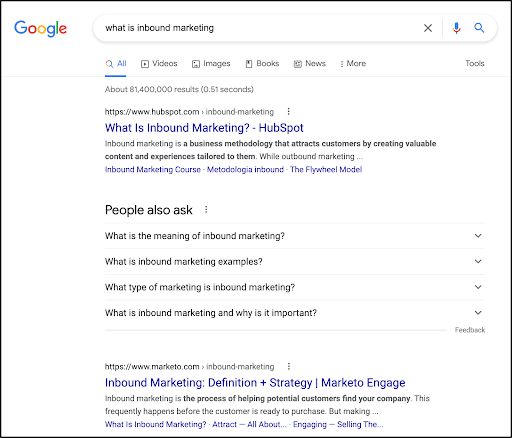Image resolution: width=512 pixels, height=438 pixels.
Task: Open the Inbound Marketing Course sitelink
Action: point(153,169)
